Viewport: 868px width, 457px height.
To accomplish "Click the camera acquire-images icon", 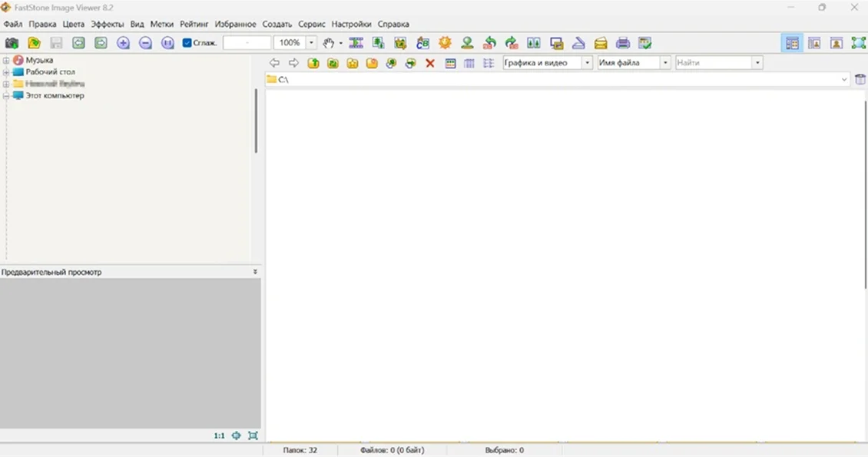I will [12, 42].
